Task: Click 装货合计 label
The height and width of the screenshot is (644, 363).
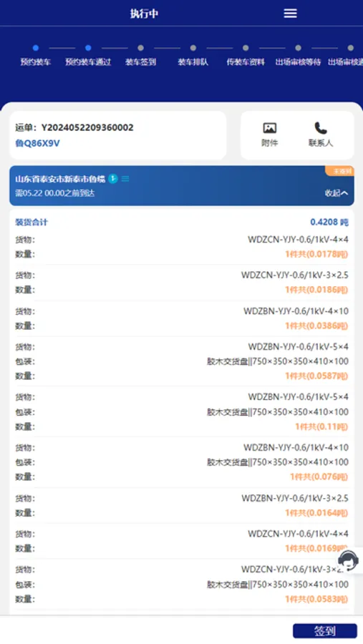Action: click(x=32, y=223)
